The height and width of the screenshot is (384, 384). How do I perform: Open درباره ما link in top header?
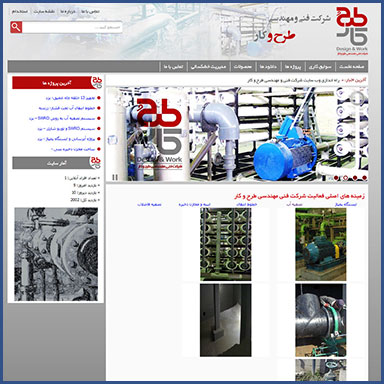click(68, 11)
